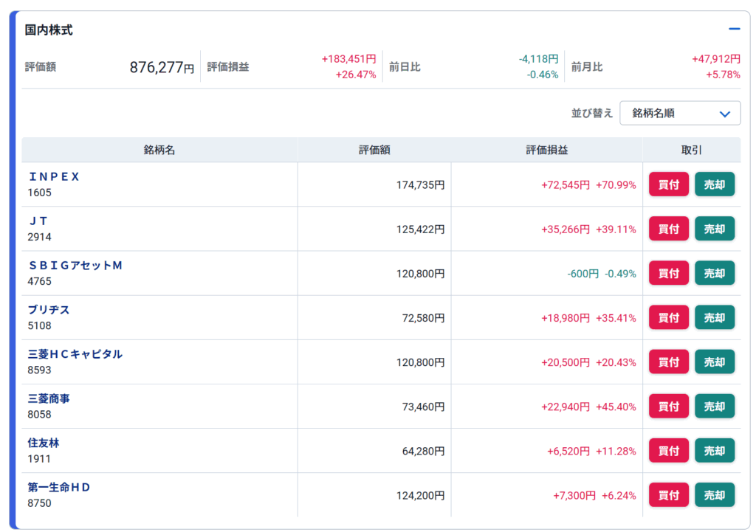The image size is (756, 532).
Task: Click 売却 for 三菱HCキャピタル
Action: click(714, 362)
